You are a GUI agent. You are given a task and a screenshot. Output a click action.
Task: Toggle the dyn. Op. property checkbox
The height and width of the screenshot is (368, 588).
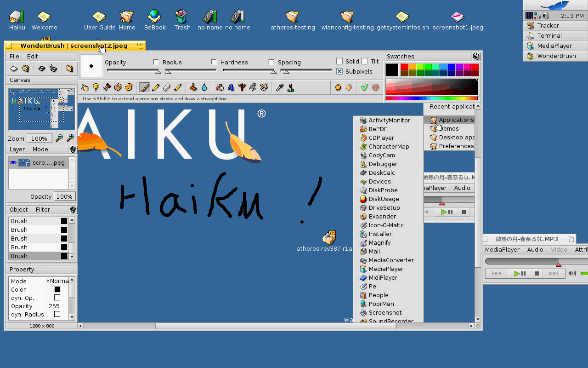coord(57,298)
